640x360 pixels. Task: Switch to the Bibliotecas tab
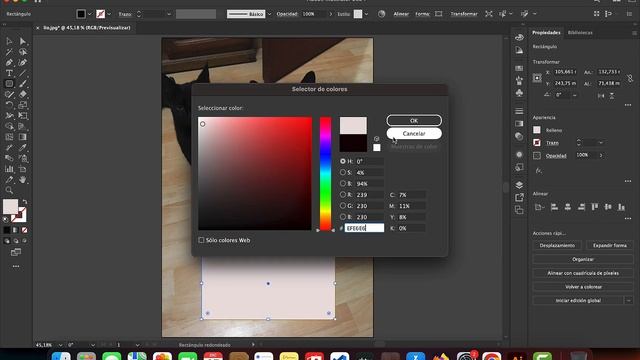[580, 33]
